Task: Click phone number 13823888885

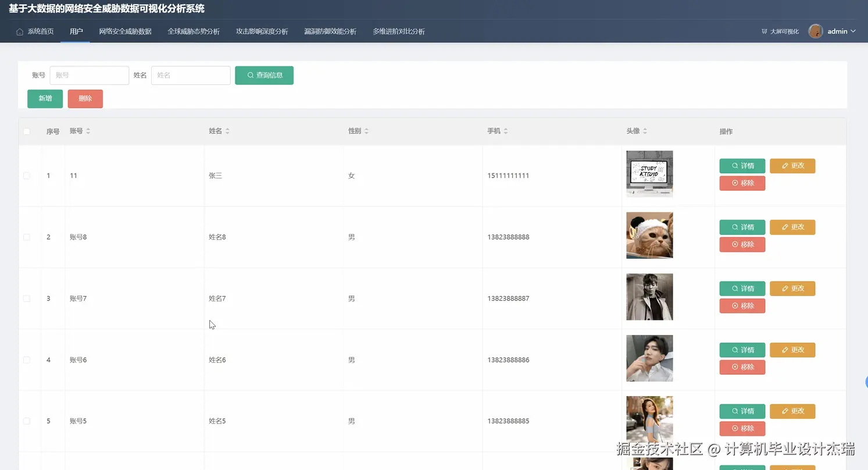Action: (x=508, y=421)
